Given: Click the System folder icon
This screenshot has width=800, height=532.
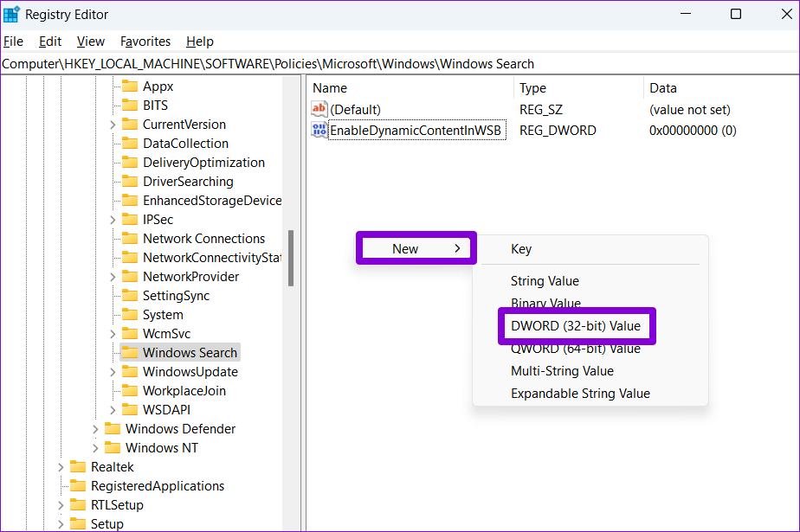Looking at the screenshot, I should pos(130,314).
